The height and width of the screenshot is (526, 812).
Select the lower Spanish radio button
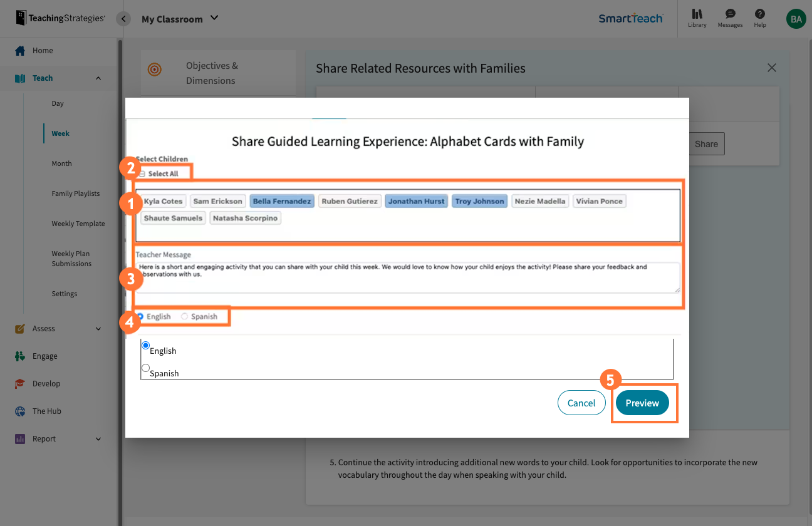coord(146,368)
